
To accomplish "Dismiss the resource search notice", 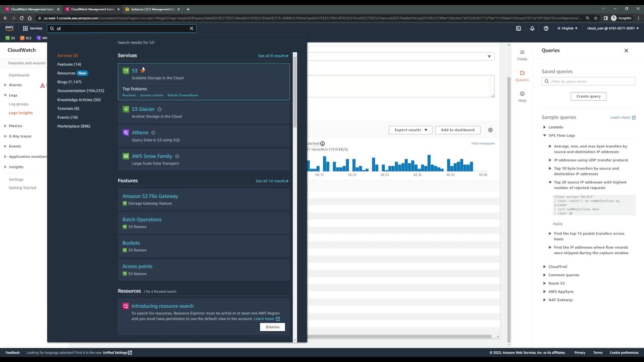I will coord(272,327).
